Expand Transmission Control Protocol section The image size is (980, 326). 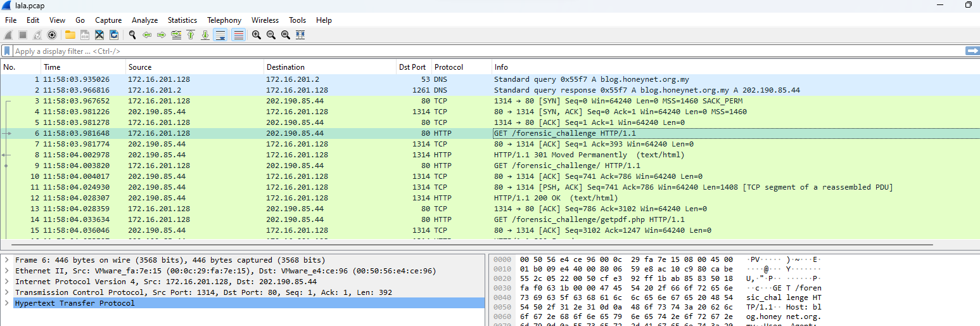[x=6, y=292]
